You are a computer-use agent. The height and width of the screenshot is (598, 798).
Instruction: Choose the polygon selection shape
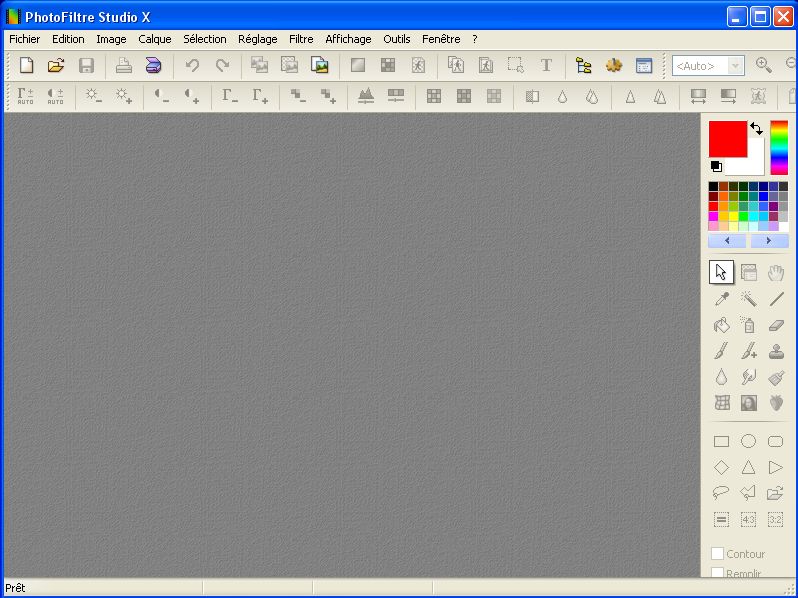pos(748,493)
